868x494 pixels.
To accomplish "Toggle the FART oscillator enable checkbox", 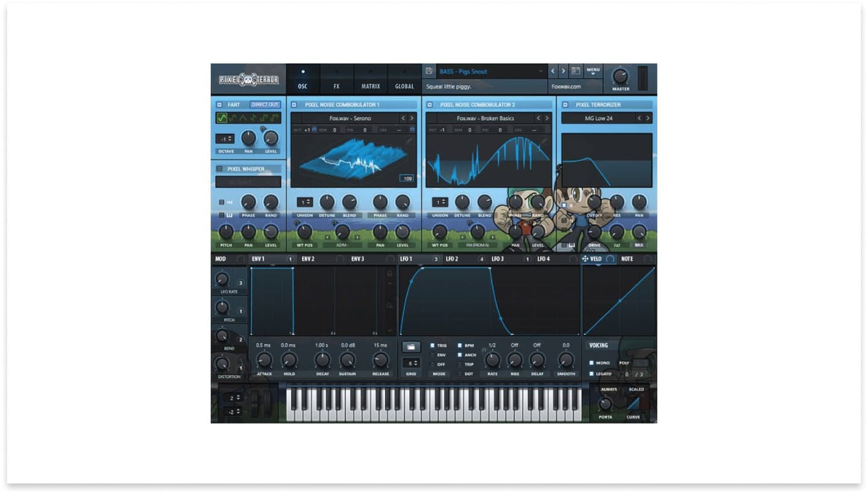I will point(219,105).
